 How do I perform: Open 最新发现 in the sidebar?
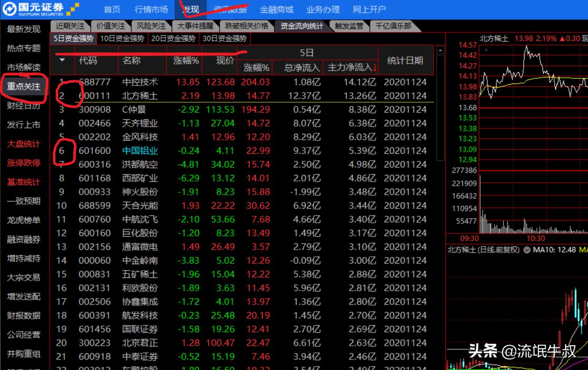click(24, 29)
